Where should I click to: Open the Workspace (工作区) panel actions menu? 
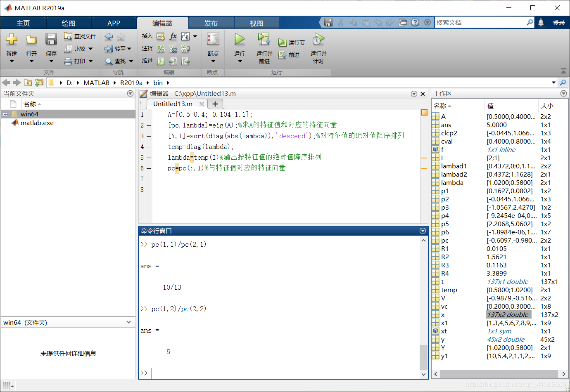pyautogui.click(x=563, y=94)
